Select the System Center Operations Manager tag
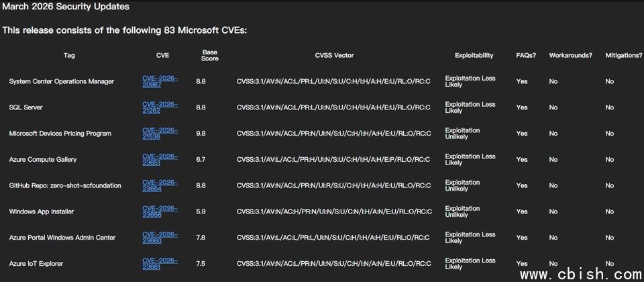The width and height of the screenshot is (644, 282). click(x=62, y=81)
